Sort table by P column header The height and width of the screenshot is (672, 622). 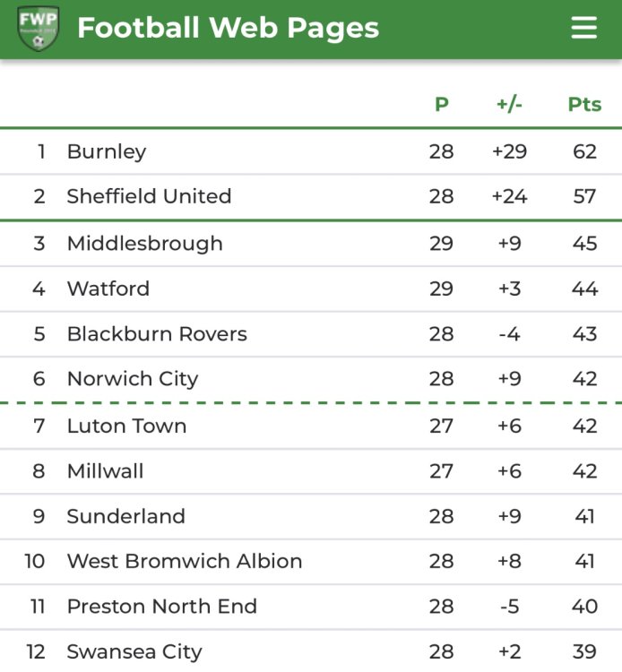441,105
